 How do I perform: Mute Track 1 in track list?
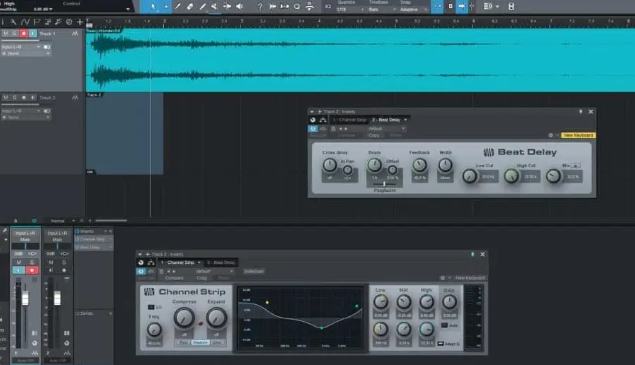(x=6, y=33)
